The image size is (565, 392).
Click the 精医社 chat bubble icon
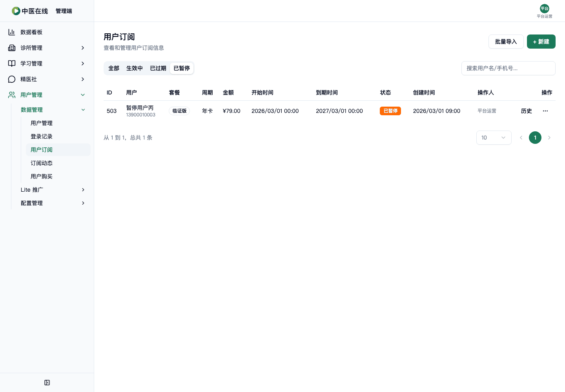point(12,79)
